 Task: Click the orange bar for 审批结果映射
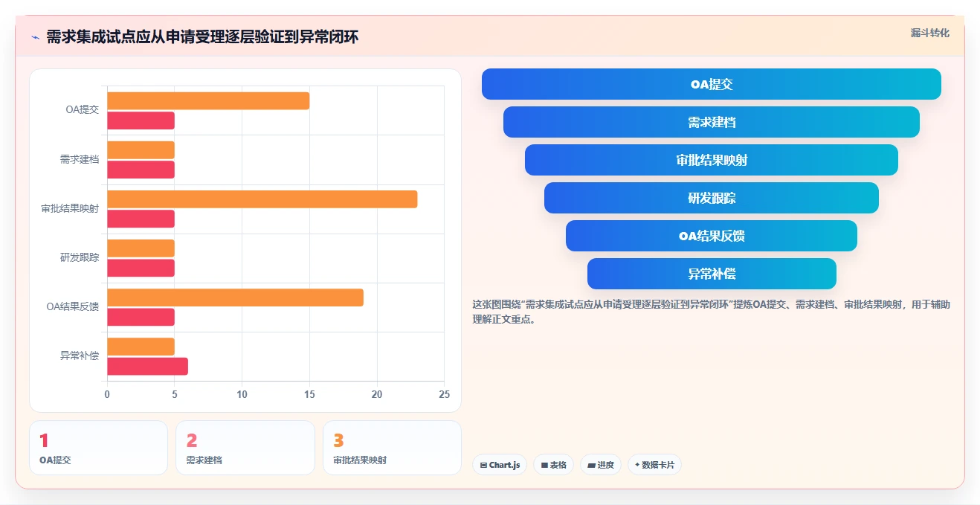point(262,199)
